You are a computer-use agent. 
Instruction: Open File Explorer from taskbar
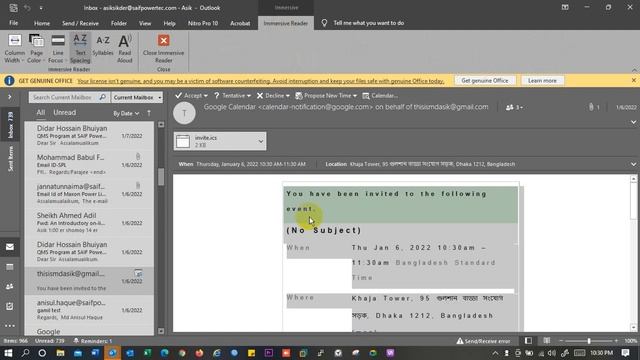tap(60, 353)
